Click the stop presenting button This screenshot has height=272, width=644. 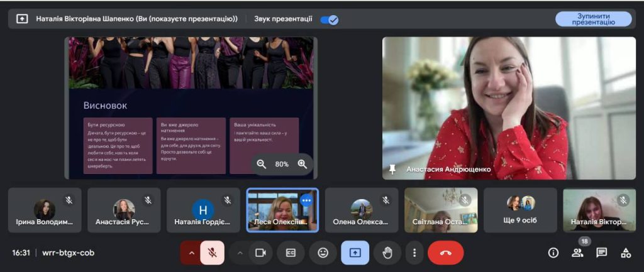coord(593,19)
